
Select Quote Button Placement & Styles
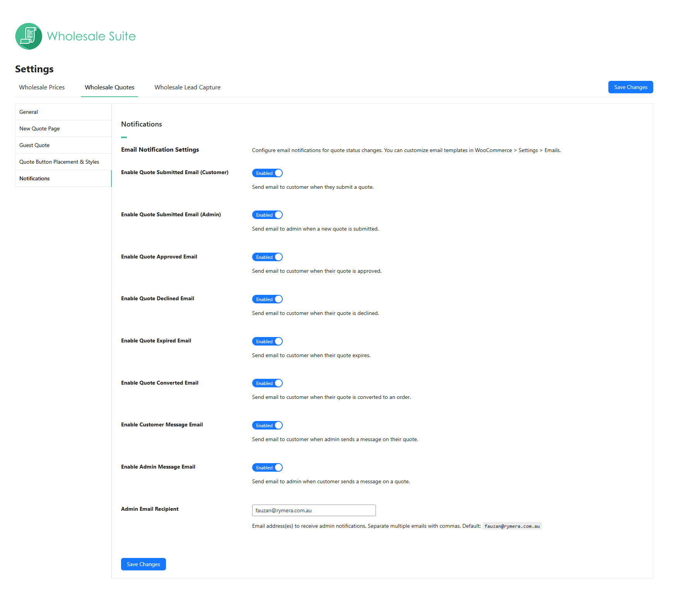pos(59,162)
